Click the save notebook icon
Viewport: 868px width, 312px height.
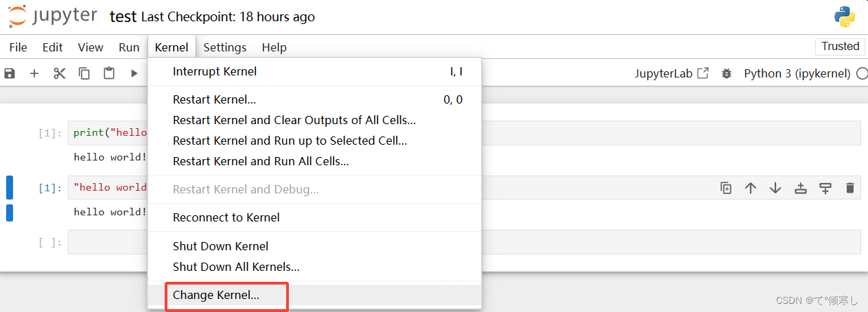[10, 73]
